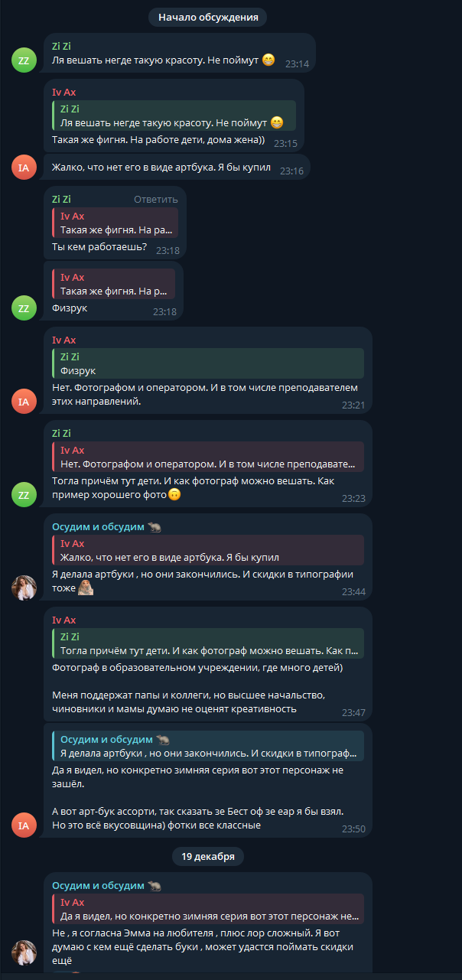Click ZZ avatar beside first Zi Zi message
The height and width of the screenshot is (980, 462).
coord(24,59)
